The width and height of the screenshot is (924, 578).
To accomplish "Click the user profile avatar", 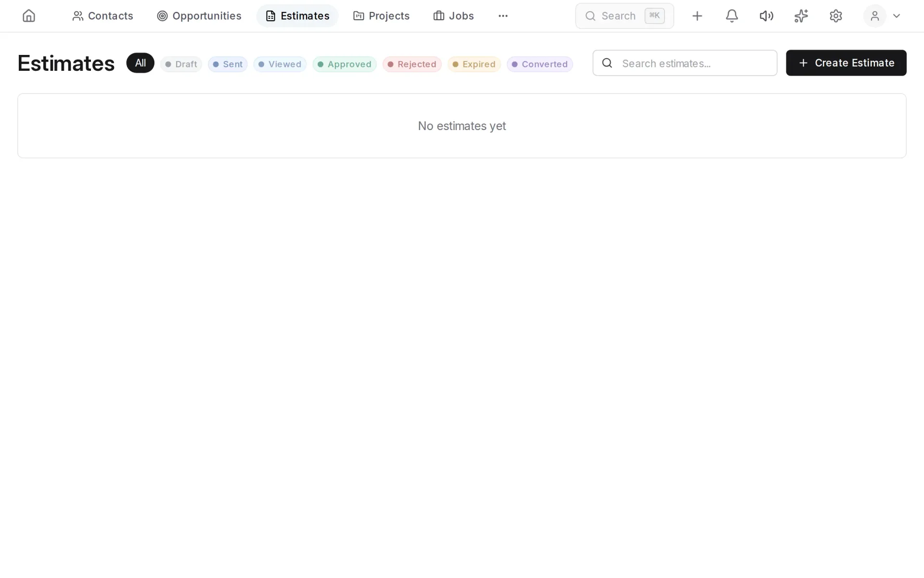I will [874, 16].
